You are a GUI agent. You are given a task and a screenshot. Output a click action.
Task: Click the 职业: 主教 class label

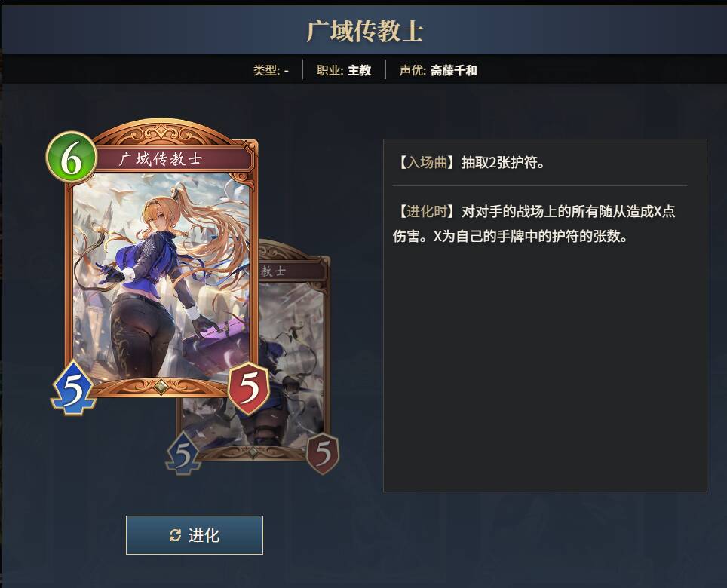(x=344, y=70)
